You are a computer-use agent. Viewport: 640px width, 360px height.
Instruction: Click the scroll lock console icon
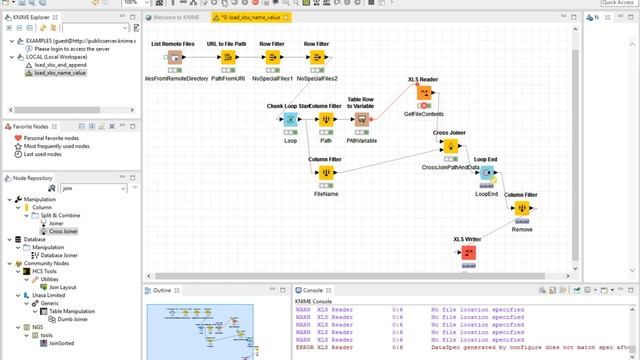(x=552, y=290)
